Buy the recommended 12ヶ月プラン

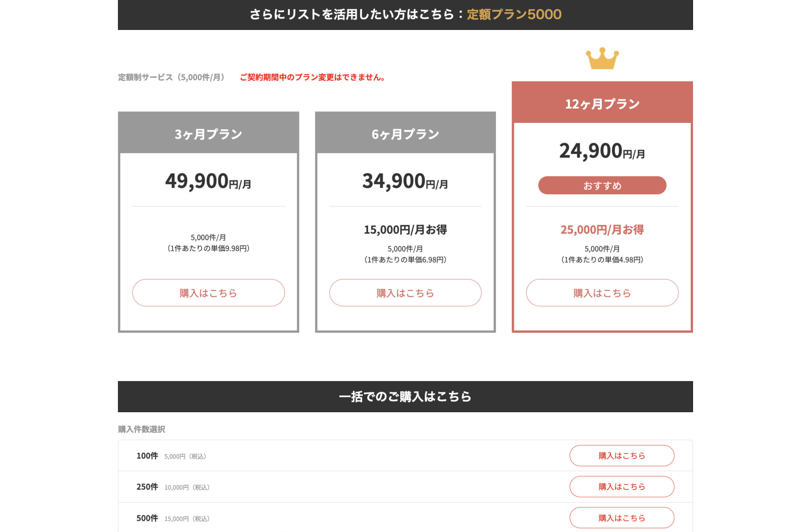coord(602,293)
